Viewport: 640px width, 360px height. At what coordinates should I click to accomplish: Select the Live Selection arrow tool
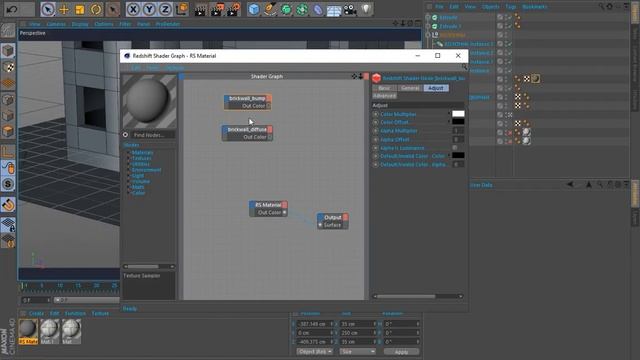click(48, 9)
